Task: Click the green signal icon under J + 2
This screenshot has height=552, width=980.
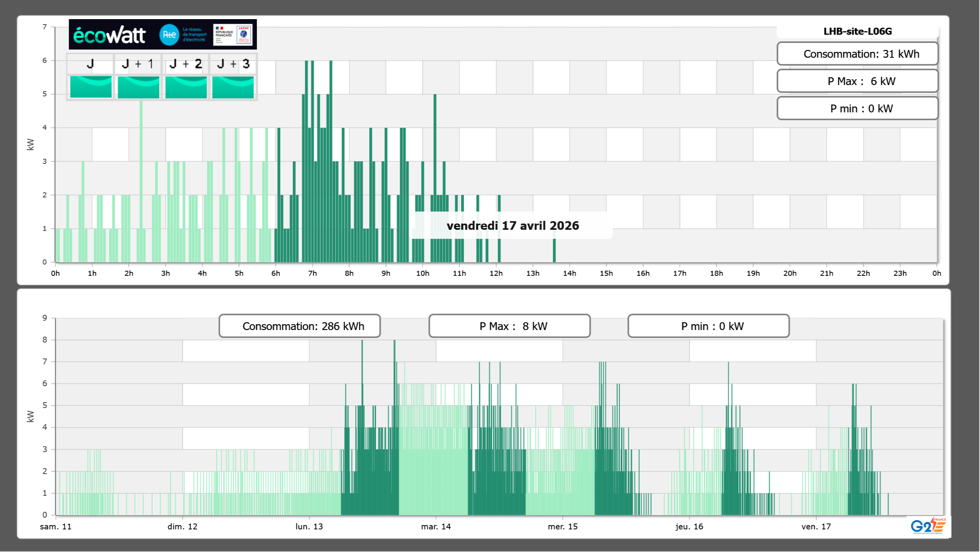Action: (x=186, y=87)
